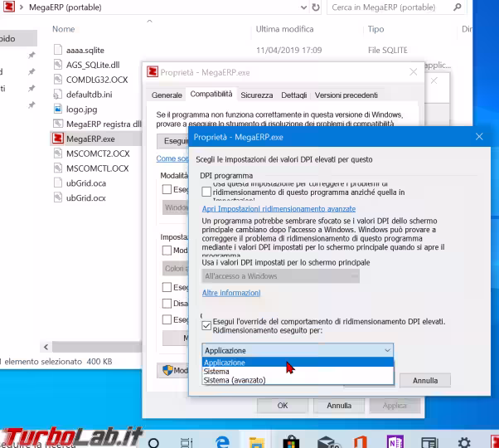499x448 pixels.
Task: Click the COMDLG32.OCX file icon
Action: 57,80
